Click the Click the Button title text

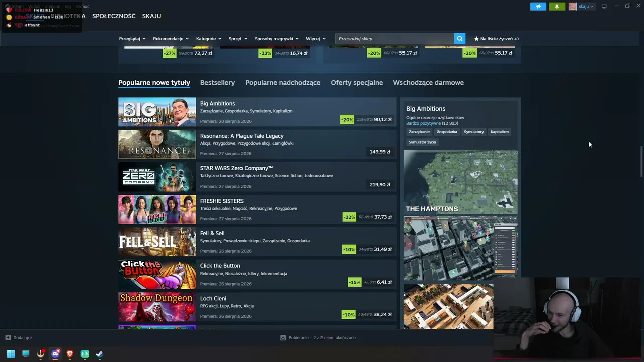coord(220,266)
